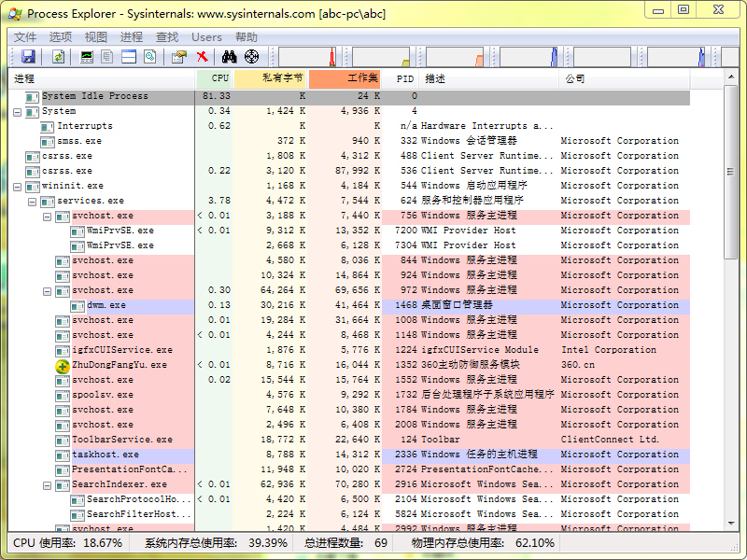
Task: Collapse the wininit.exe tree node
Action: pyautogui.click(x=18, y=188)
